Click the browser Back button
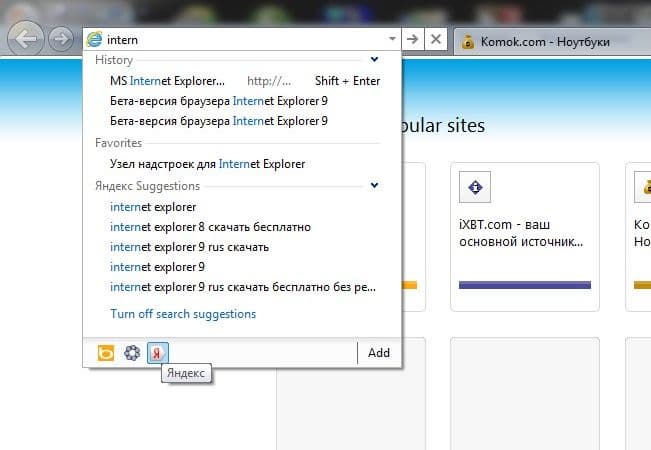 click(x=25, y=39)
